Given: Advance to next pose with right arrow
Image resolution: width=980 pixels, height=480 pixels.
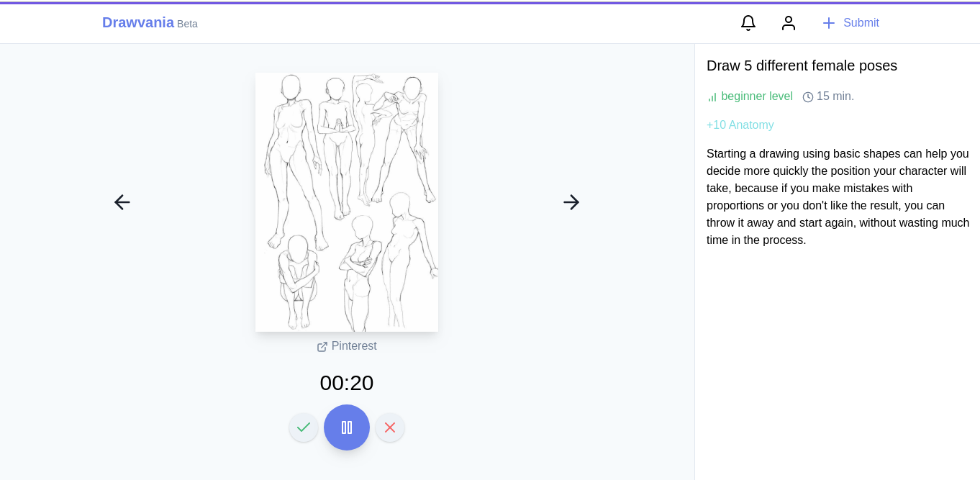Looking at the screenshot, I should (571, 202).
